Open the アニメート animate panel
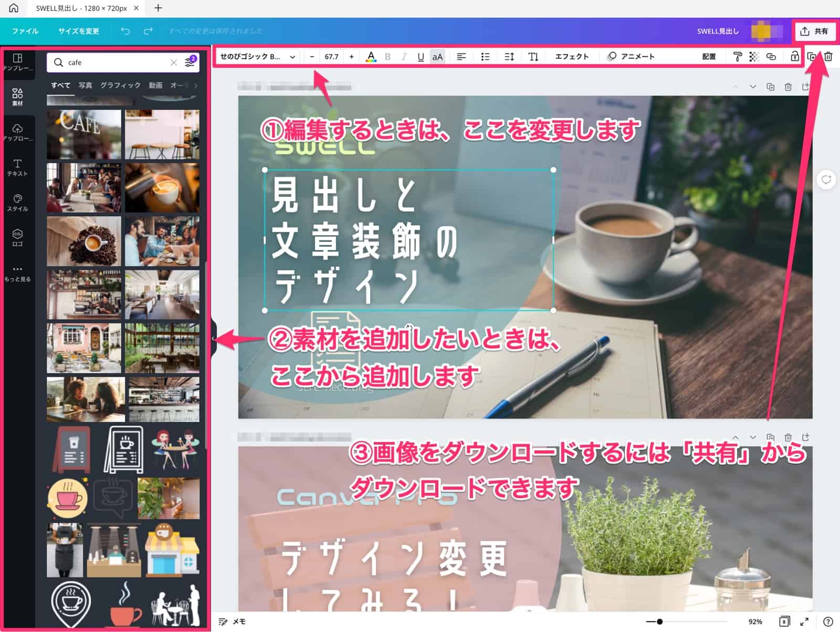The height and width of the screenshot is (632, 840). coord(631,57)
